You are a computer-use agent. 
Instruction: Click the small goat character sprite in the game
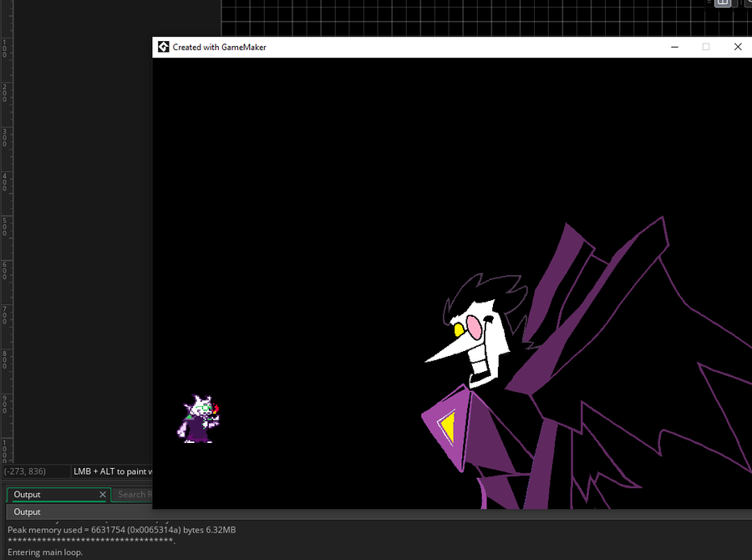click(x=199, y=419)
